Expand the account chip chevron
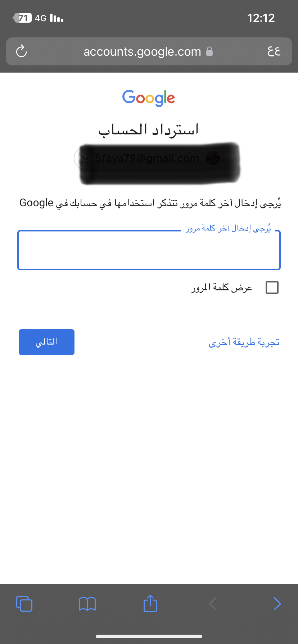 [x=85, y=158]
